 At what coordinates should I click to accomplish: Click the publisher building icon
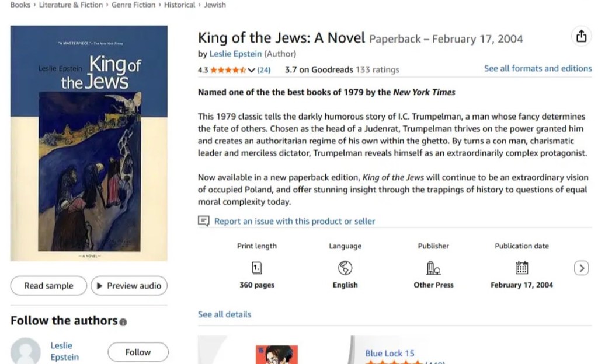coord(433,268)
